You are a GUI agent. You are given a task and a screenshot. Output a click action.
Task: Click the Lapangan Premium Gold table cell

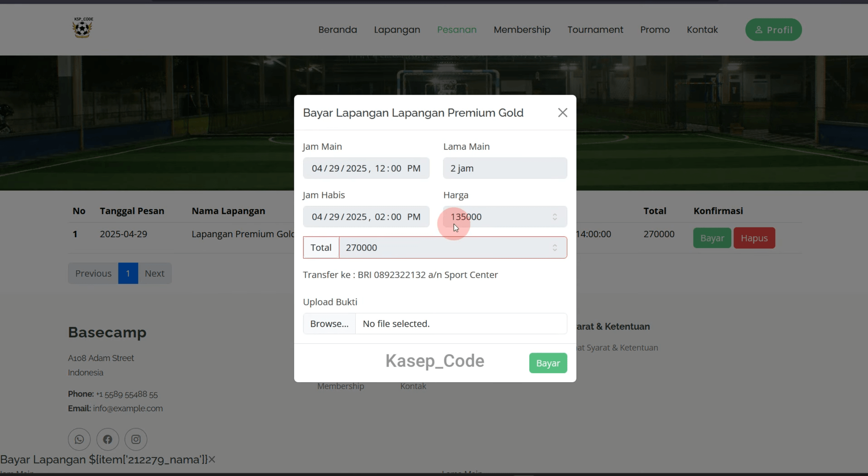(243, 234)
